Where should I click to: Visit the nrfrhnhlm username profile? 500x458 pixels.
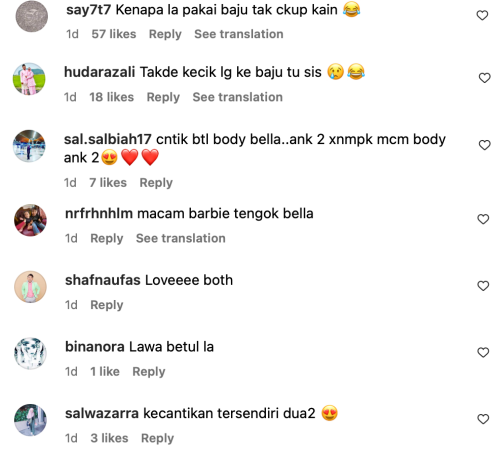click(99, 213)
